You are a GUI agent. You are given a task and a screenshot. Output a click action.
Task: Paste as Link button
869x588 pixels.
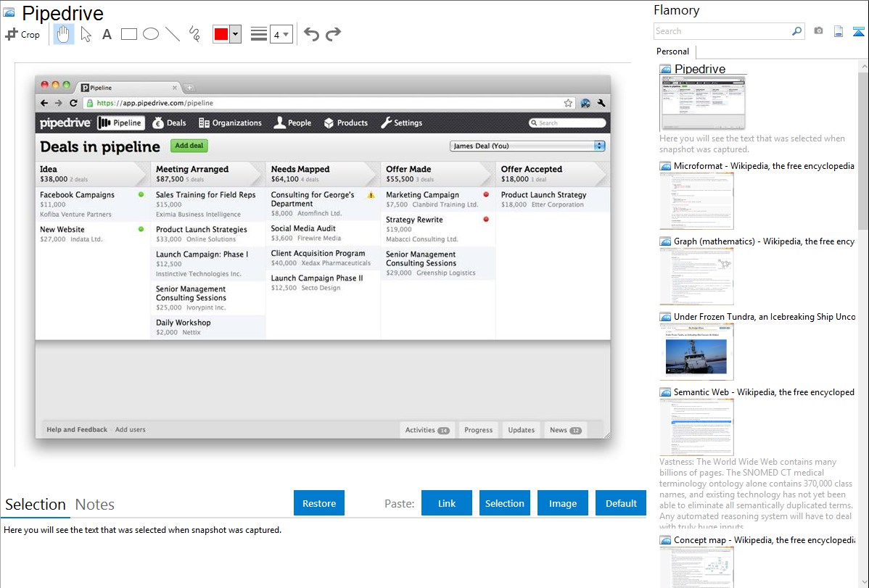[447, 503]
